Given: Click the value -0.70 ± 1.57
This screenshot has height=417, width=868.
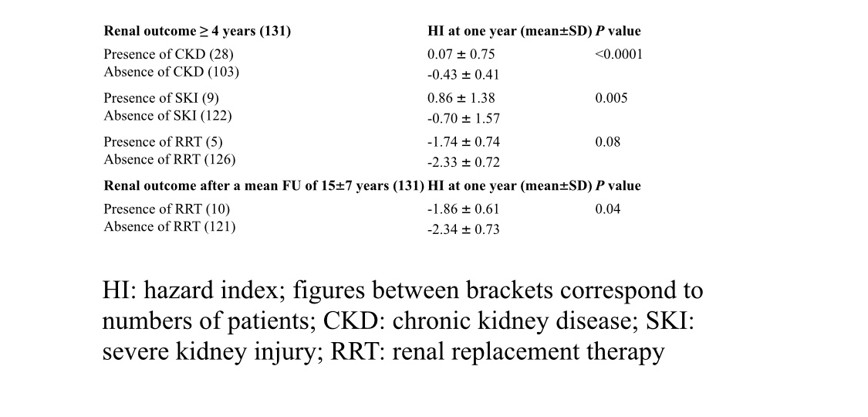Looking at the screenshot, I should click(x=463, y=119).
